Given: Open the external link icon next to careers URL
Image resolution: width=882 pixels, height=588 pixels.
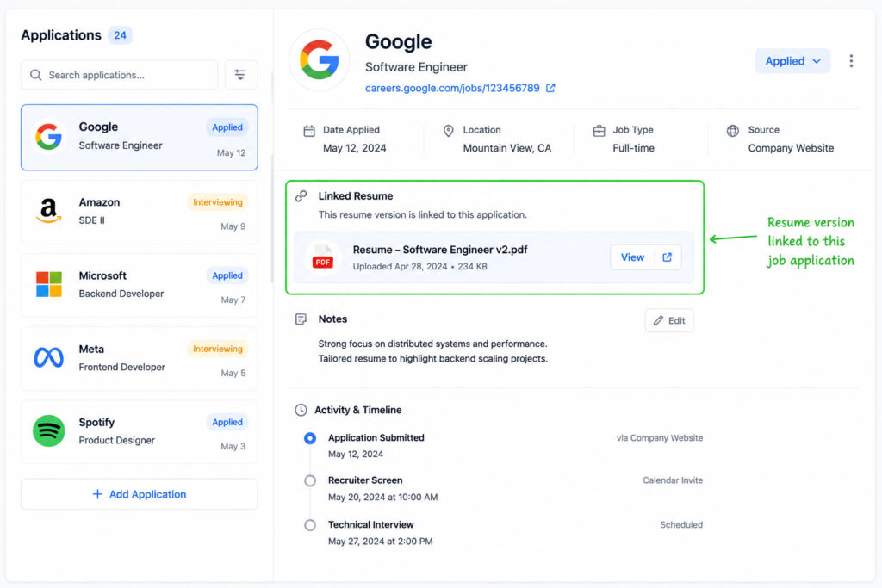Looking at the screenshot, I should 550,88.
